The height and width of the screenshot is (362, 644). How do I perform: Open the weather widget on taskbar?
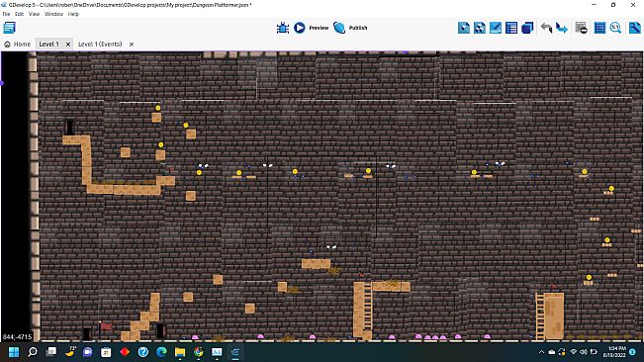pyautogui.click(x=70, y=352)
